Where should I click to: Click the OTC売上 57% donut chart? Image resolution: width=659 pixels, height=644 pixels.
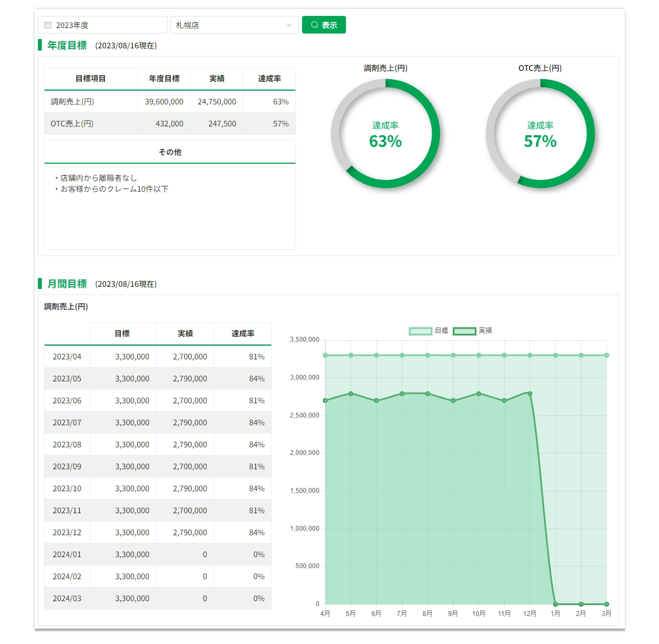pos(540,134)
